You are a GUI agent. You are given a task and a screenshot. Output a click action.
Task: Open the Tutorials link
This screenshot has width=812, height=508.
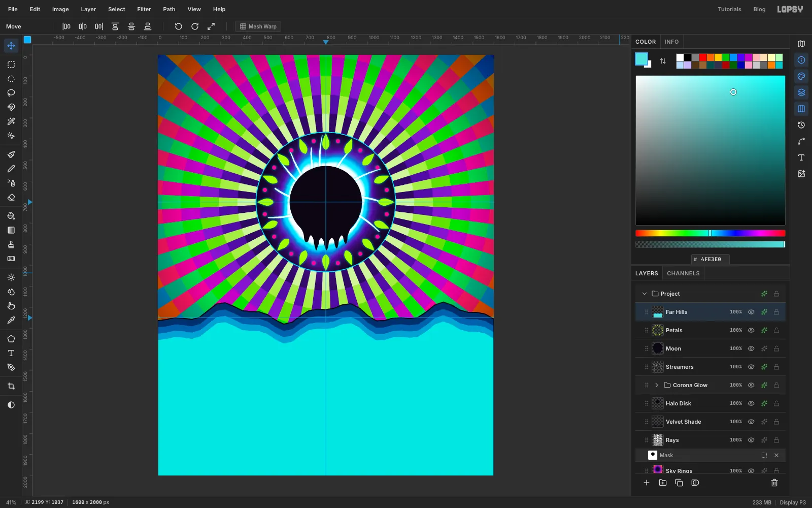tap(729, 9)
